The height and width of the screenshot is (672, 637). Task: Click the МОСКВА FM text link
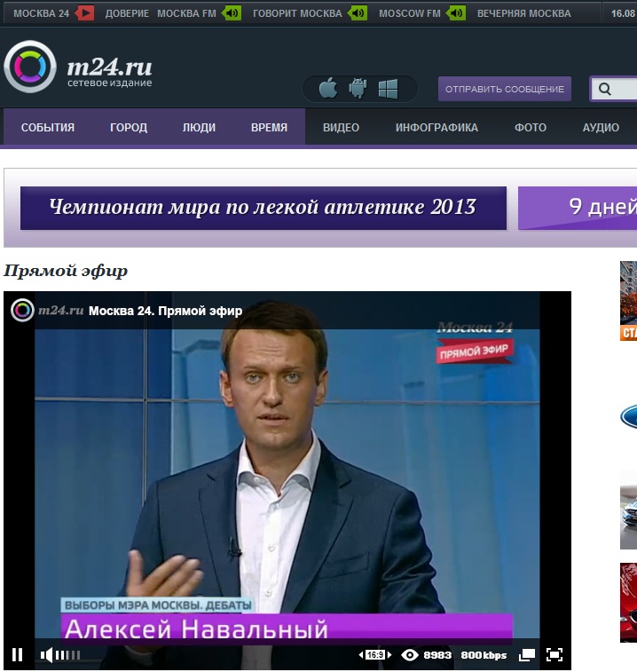[x=187, y=13]
